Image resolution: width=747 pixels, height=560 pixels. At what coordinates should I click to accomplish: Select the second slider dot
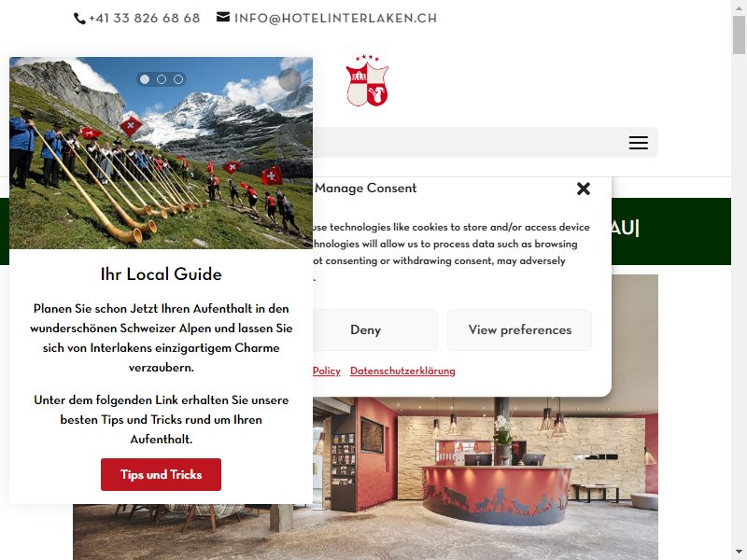pos(162,79)
